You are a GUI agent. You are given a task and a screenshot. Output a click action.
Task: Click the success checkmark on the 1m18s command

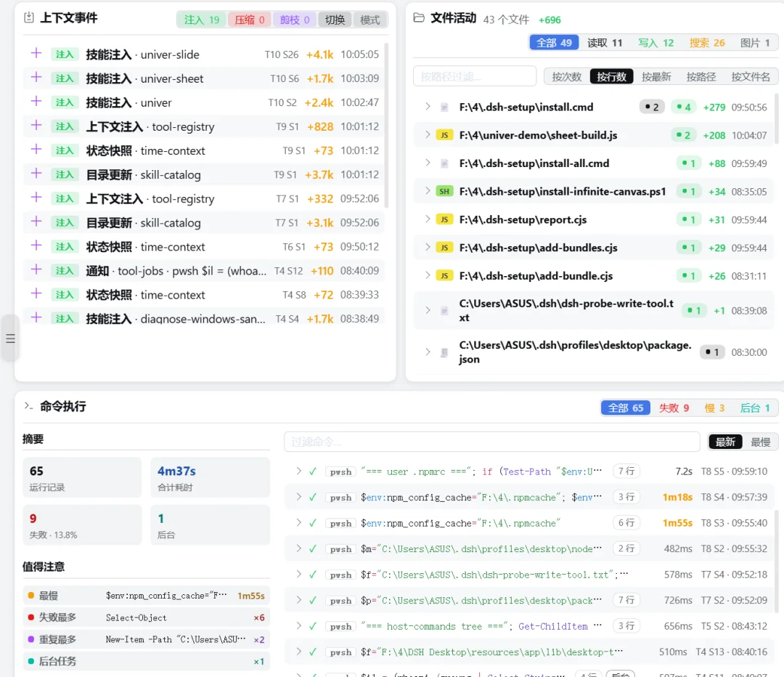pos(312,497)
